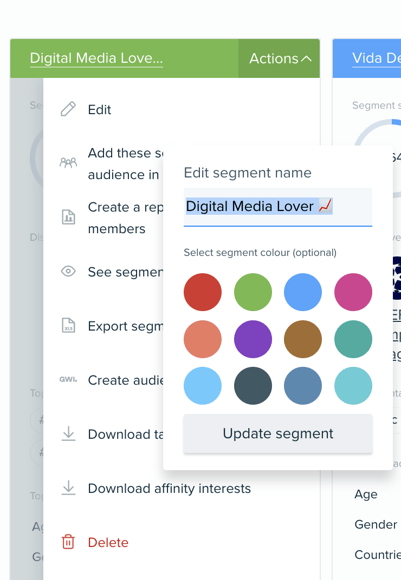Choose Add these segment audience in option
The width and height of the screenshot is (401, 580).
pyautogui.click(x=125, y=163)
